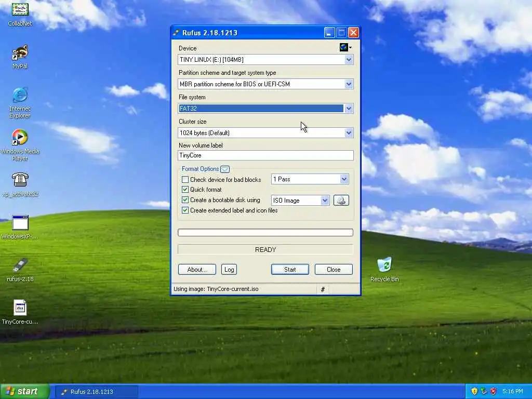Click the READY status text
532x399 pixels.
(265, 250)
